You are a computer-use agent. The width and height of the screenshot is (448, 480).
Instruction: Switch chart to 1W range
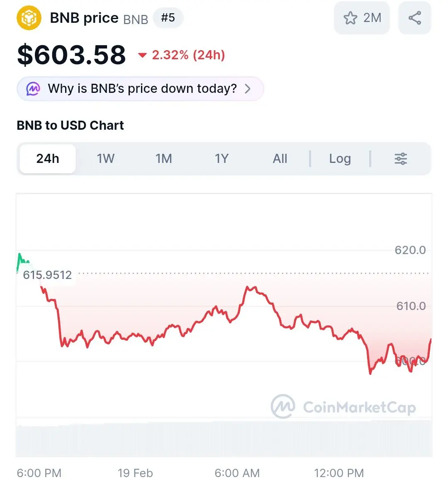[x=105, y=159]
